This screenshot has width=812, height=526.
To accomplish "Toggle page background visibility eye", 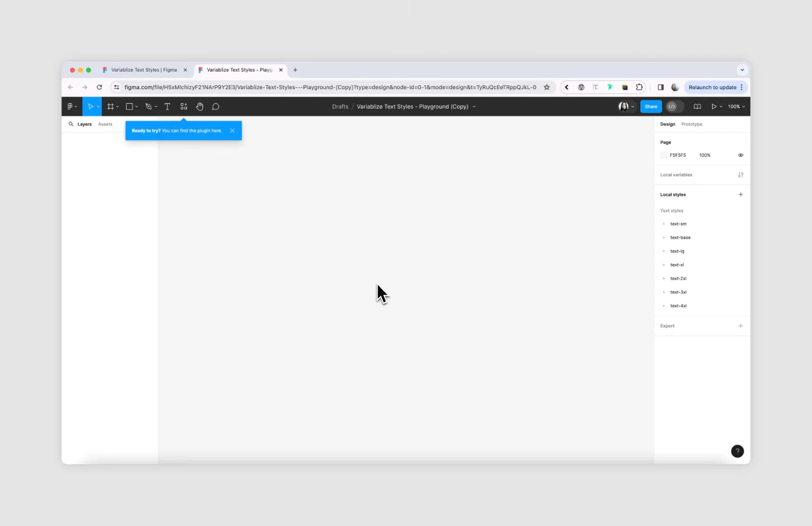I will click(740, 155).
